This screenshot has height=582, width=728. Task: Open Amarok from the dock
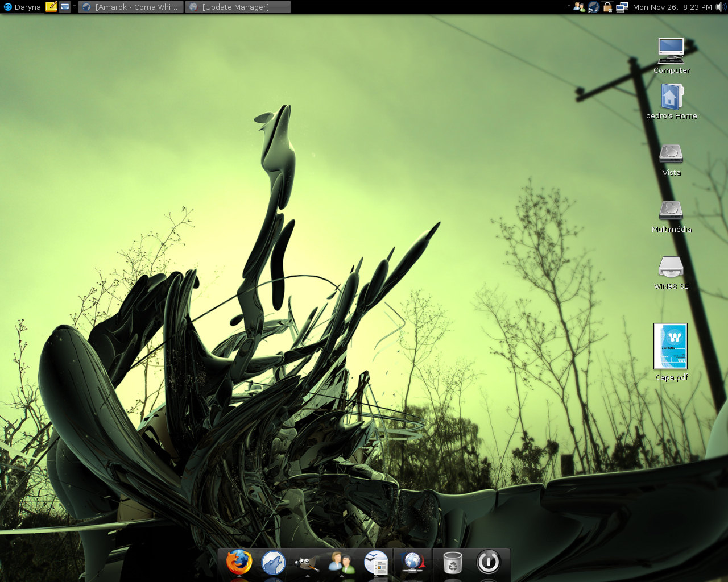tap(273, 563)
